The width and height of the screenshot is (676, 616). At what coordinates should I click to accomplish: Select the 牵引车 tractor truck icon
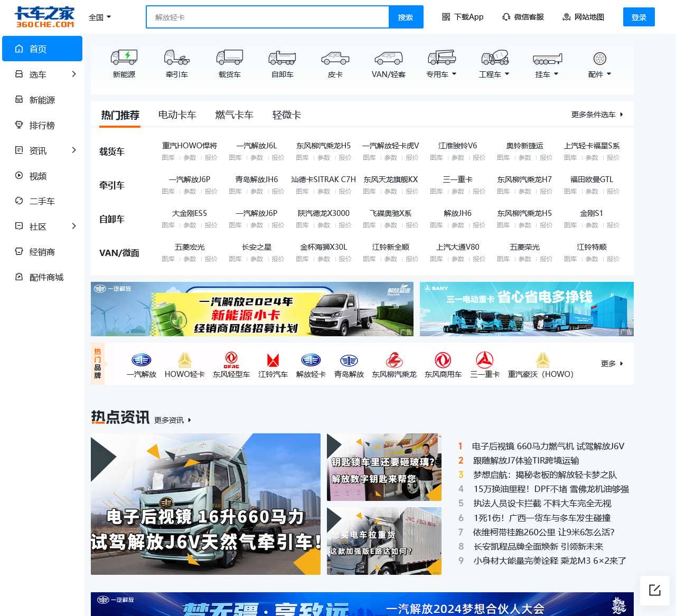point(177,57)
